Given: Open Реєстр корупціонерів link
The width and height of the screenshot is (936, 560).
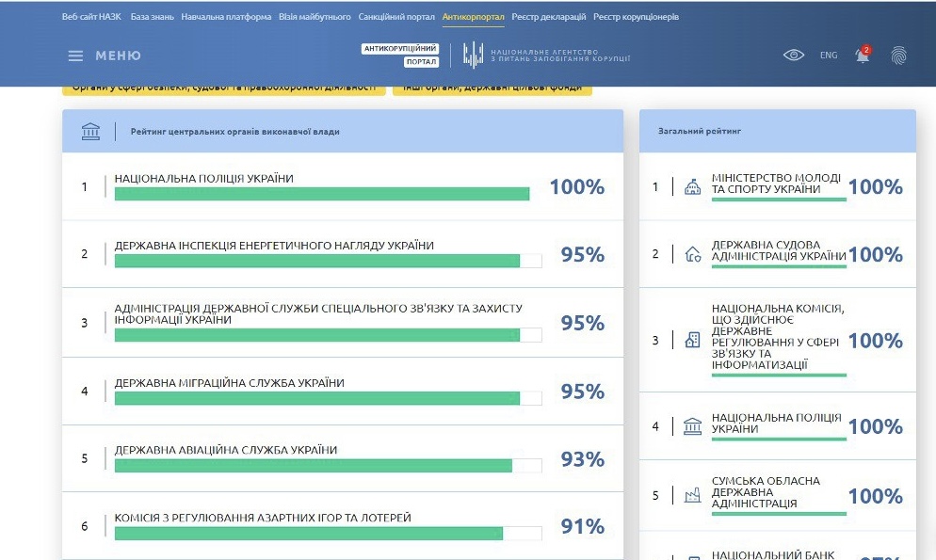Looking at the screenshot, I should point(636,17).
